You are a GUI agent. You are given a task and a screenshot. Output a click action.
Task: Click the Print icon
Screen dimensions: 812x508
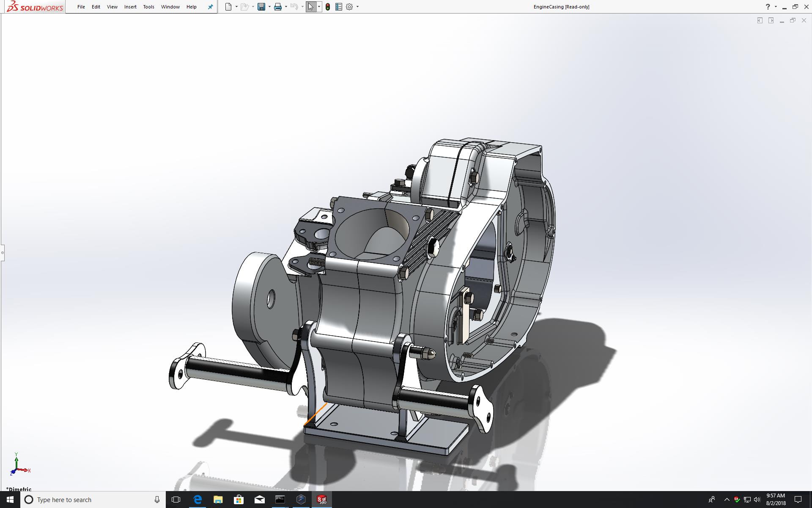278,7
